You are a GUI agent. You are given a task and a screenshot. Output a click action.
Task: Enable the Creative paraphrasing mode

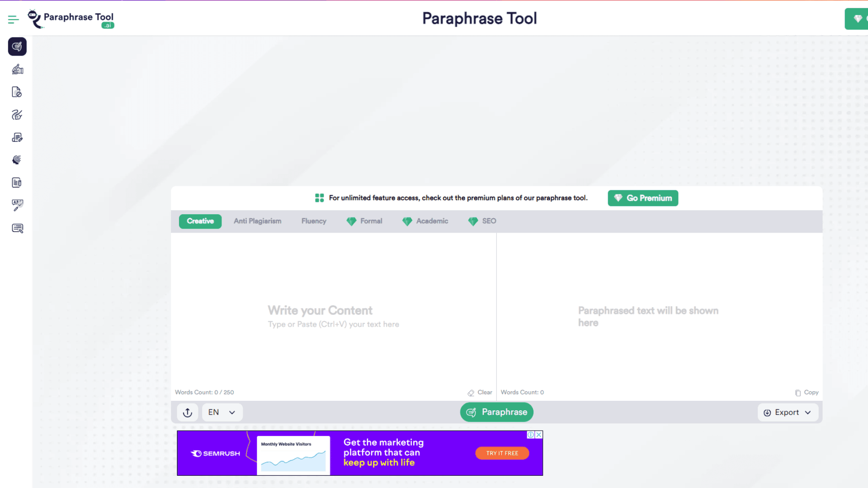200,221
